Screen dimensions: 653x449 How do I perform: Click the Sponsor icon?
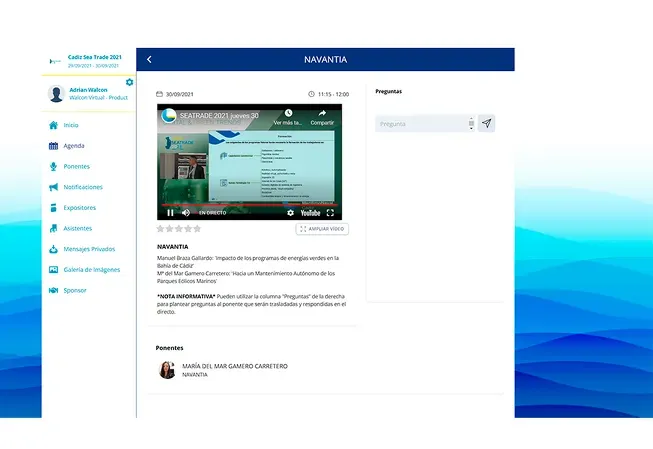click(53, 290)
